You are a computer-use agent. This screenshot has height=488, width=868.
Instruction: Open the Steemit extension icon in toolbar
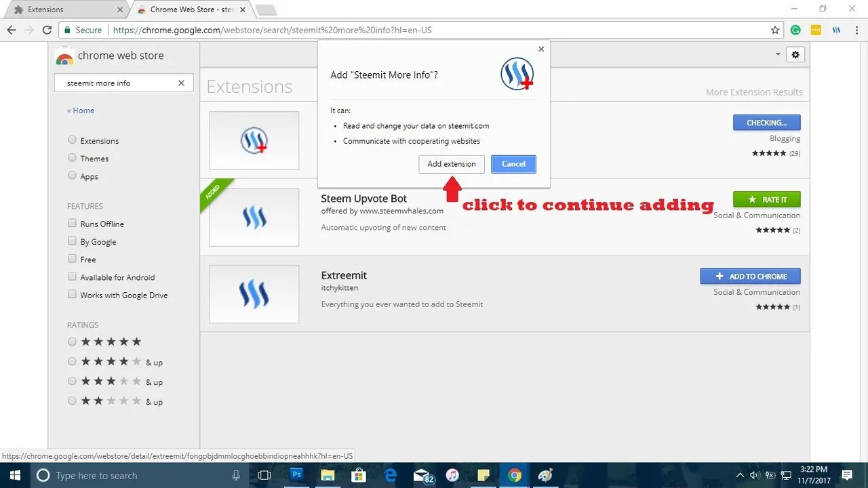coord(837,30)
